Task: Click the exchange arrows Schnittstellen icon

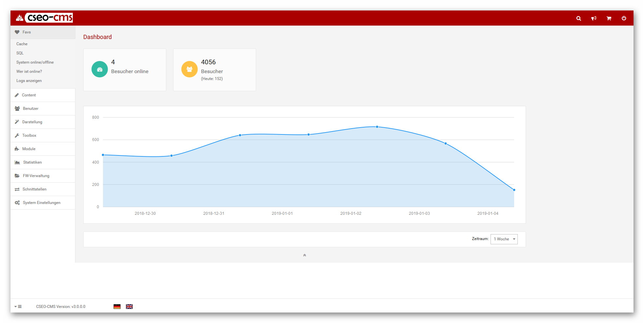Action: click(17, 189)
